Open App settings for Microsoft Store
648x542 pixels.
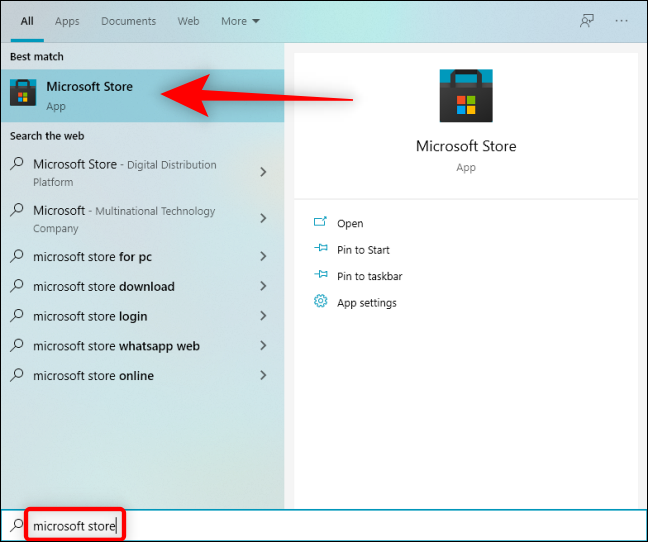coord(367,303)
